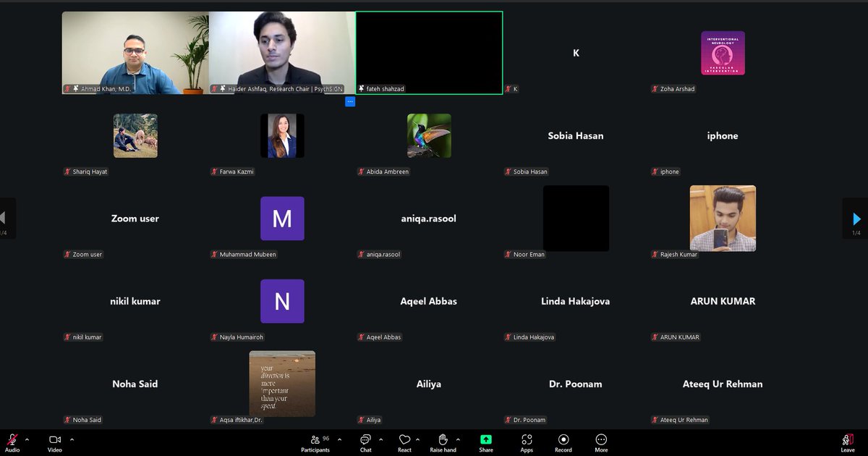Click Abida Ambreen's hummingbird avatar

point(429,135)
